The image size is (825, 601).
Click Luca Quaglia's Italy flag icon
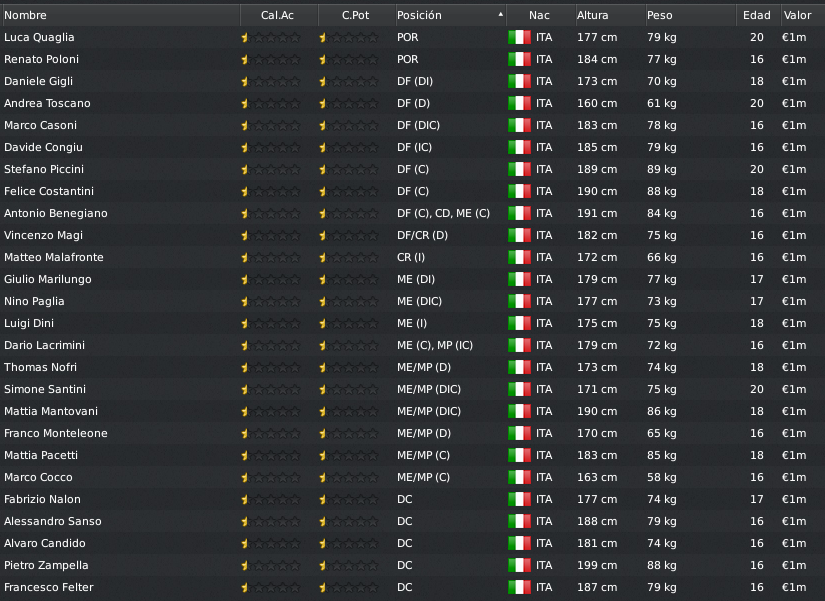click(519, 37)
